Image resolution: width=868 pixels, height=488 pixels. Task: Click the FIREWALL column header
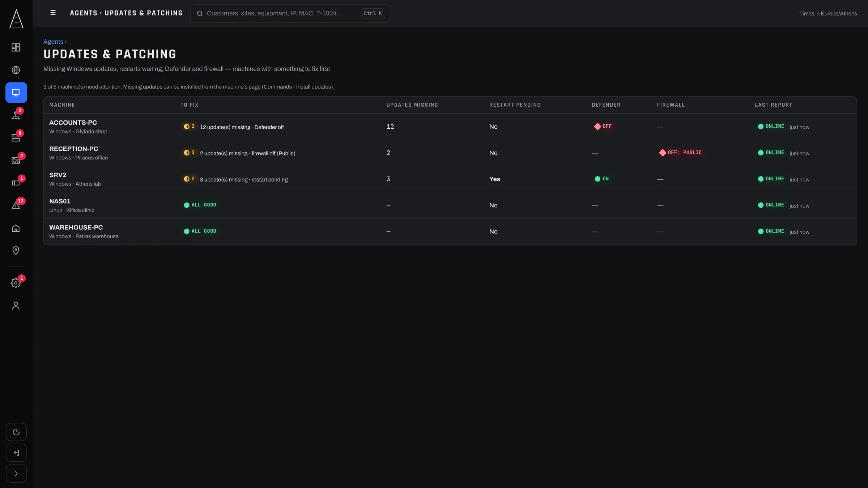671,105
